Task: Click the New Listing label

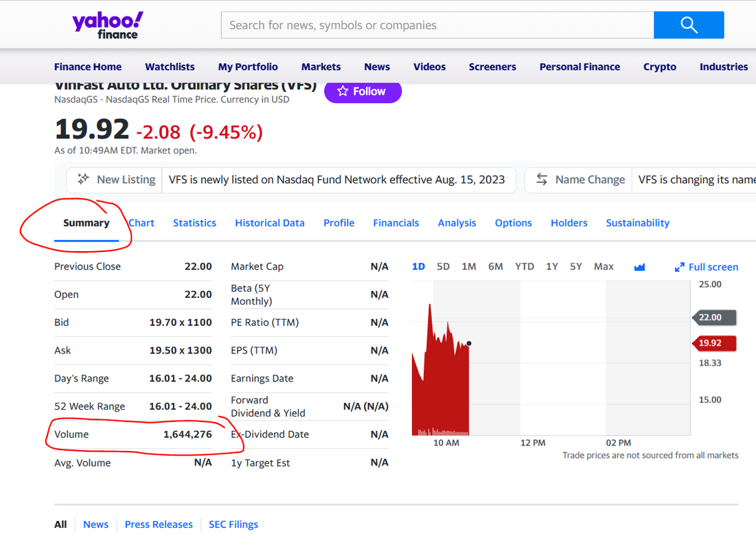Action: (126, 180)
